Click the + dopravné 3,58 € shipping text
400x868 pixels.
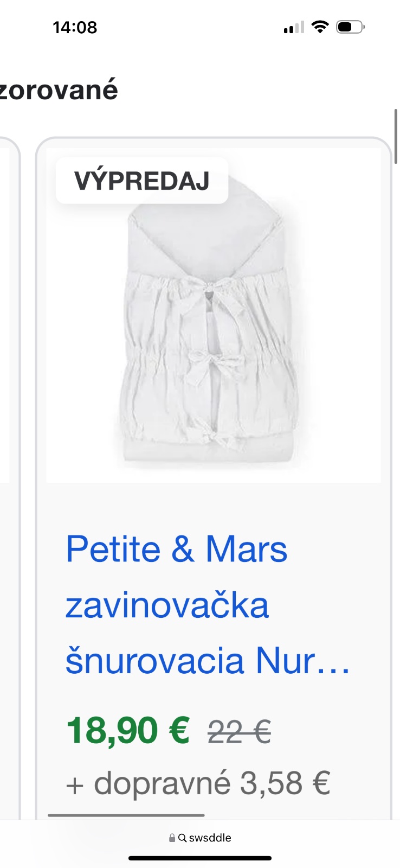pos(198,783)
